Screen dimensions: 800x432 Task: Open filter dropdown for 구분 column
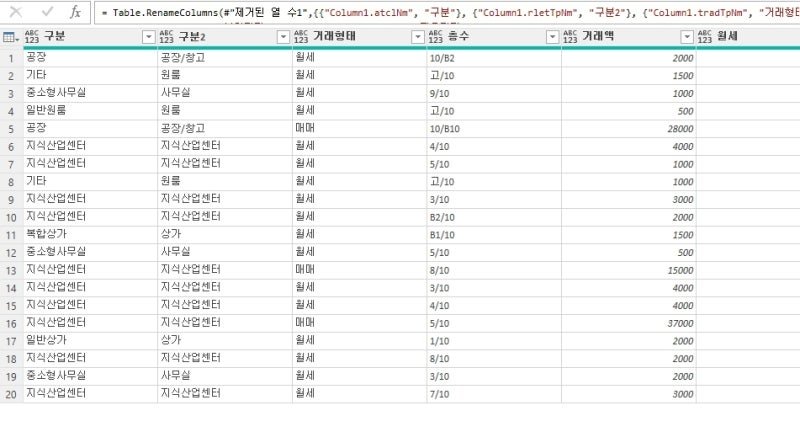click(x=148, y=37)
